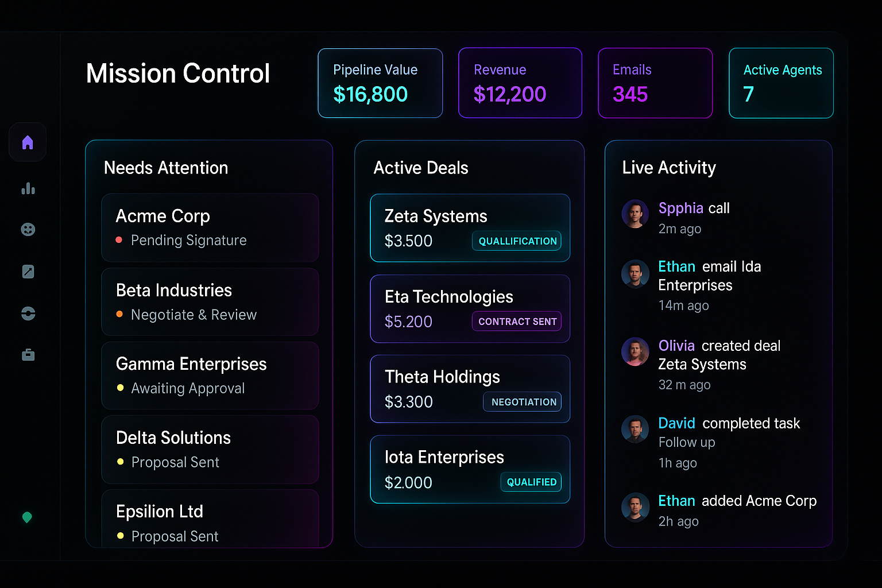Expand the Zeta Systems deal card
The width and height of the screenshot is (882, 588).
pyautogui.click(x=470, y=228)
